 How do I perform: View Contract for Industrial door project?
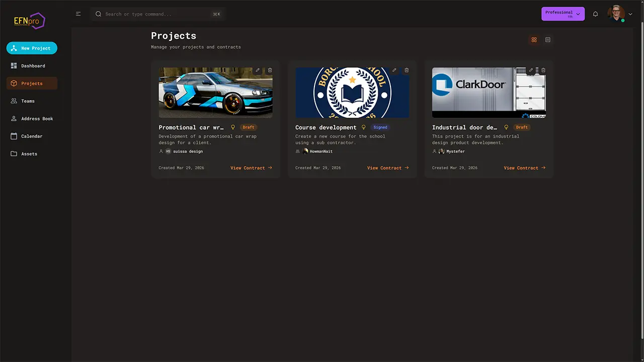524,168
